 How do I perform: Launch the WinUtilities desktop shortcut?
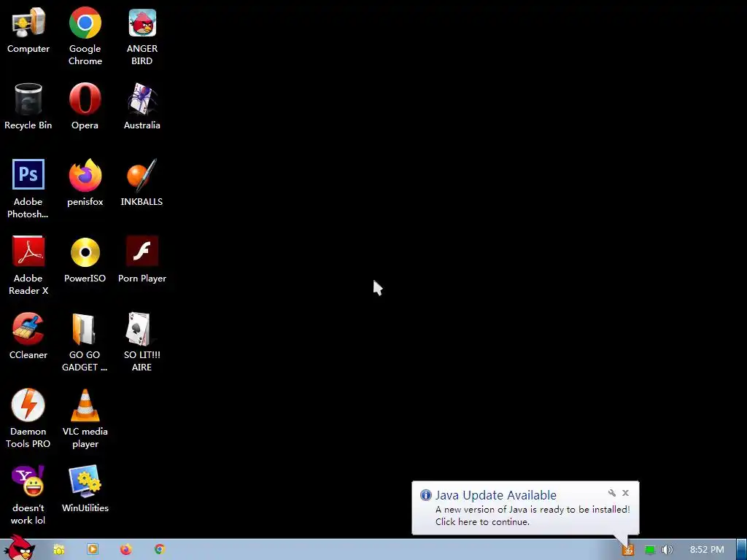85,489
